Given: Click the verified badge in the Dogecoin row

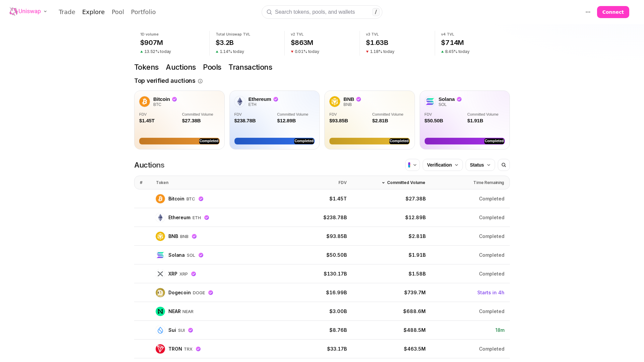Looking at the screenshot, I should coord(211,293).
